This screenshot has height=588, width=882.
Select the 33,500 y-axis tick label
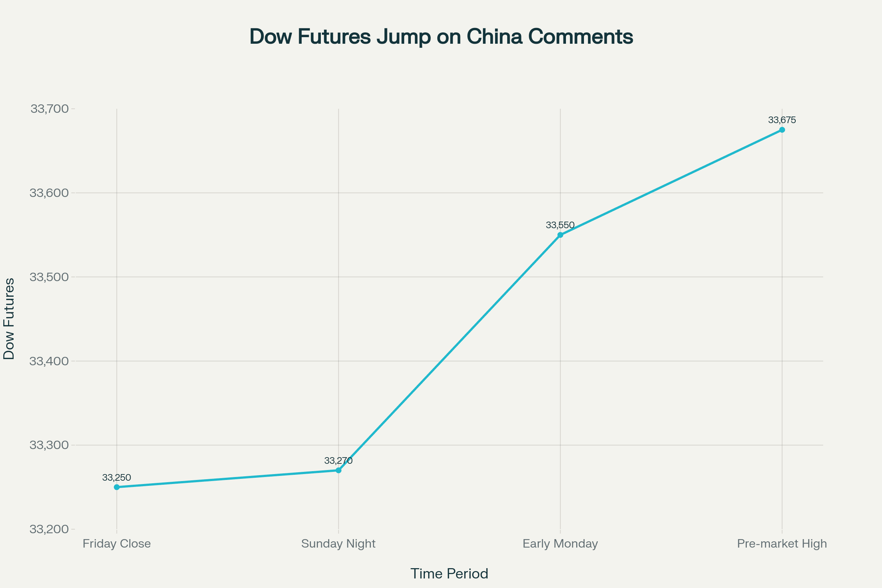pos(50,277)
